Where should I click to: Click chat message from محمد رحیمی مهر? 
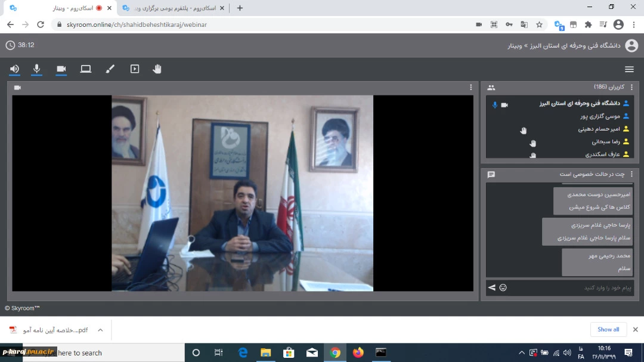point(597,262)
